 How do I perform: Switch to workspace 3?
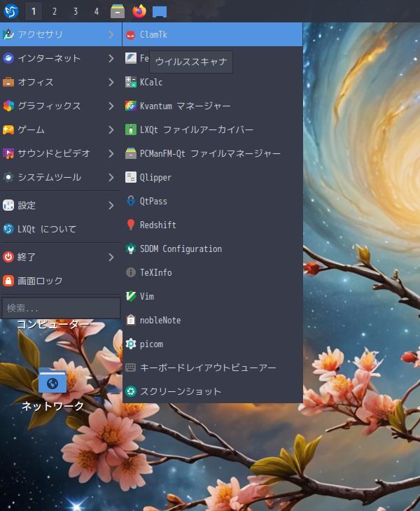pos(76,12)
